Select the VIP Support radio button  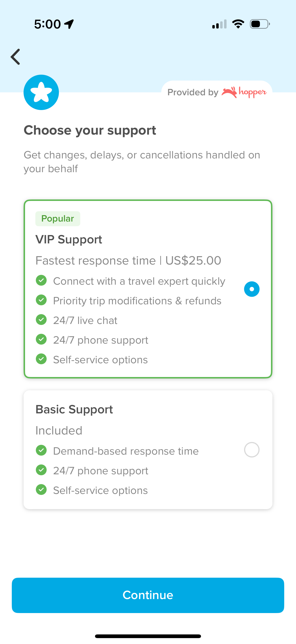tap(252, 289)
